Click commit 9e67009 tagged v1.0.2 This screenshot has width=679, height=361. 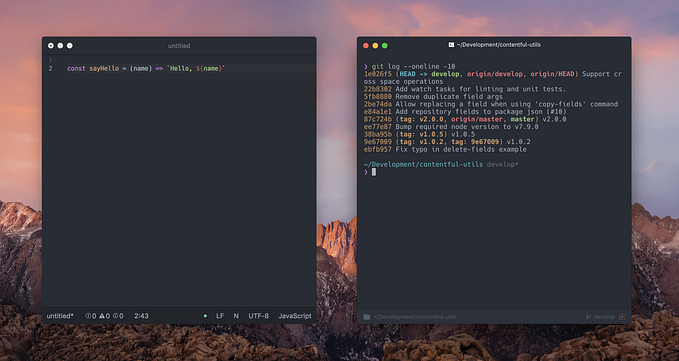(x=447, y=142)
